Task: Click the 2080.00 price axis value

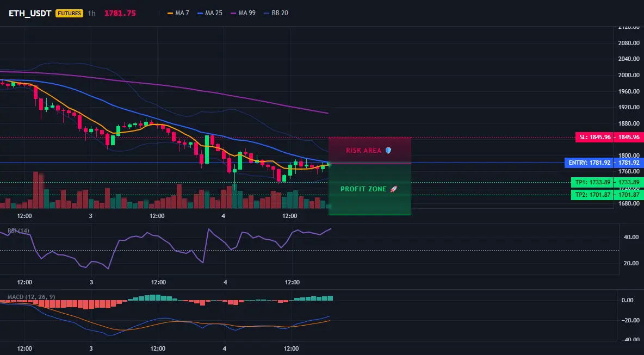Action: (629, 43)
